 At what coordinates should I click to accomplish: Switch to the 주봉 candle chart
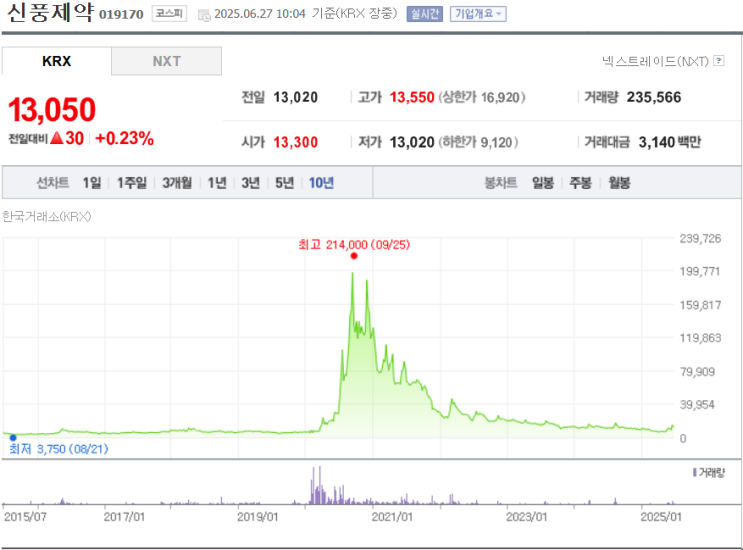[x=580, y=182]
